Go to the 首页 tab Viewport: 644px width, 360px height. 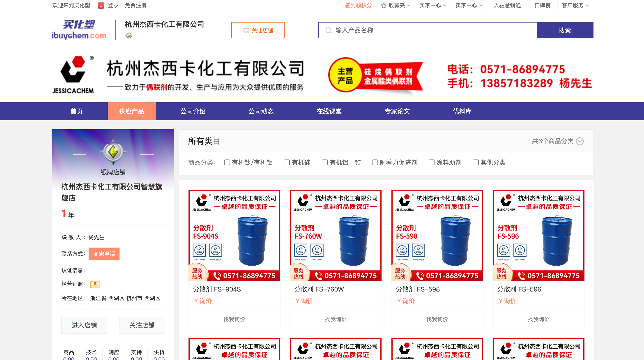76,111
